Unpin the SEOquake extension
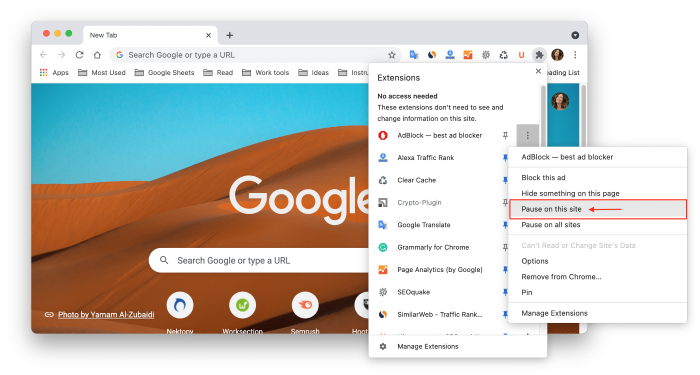This screenshot has height=375, width=700. 505,292
